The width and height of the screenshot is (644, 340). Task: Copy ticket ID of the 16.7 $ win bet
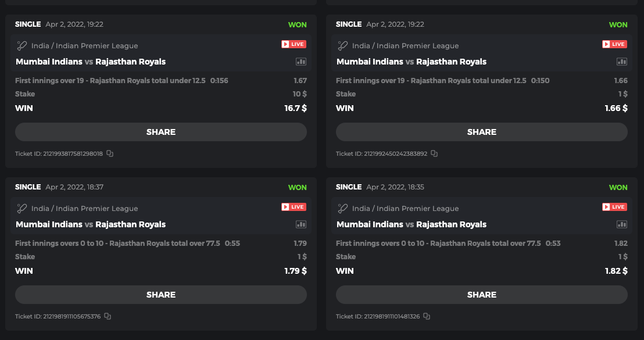pos(110,153)
